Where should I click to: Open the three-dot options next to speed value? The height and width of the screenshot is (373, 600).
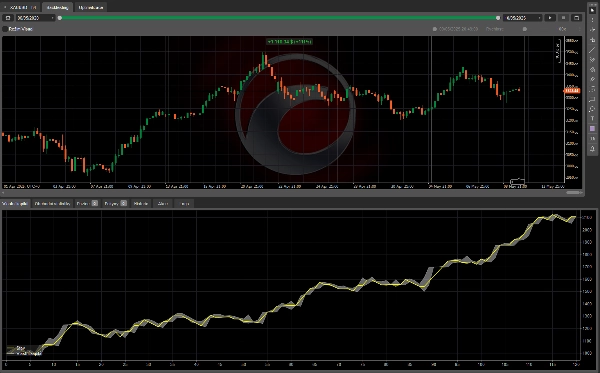click(579, 29)
